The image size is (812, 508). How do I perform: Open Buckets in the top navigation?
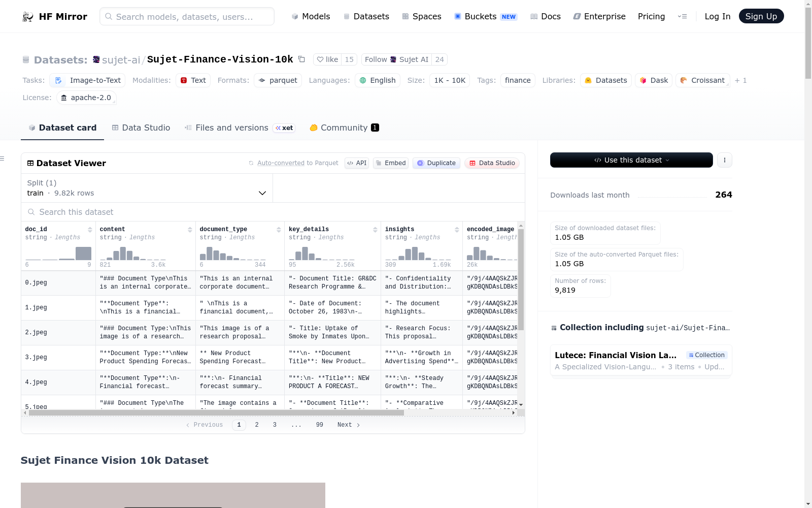(486, 16)
